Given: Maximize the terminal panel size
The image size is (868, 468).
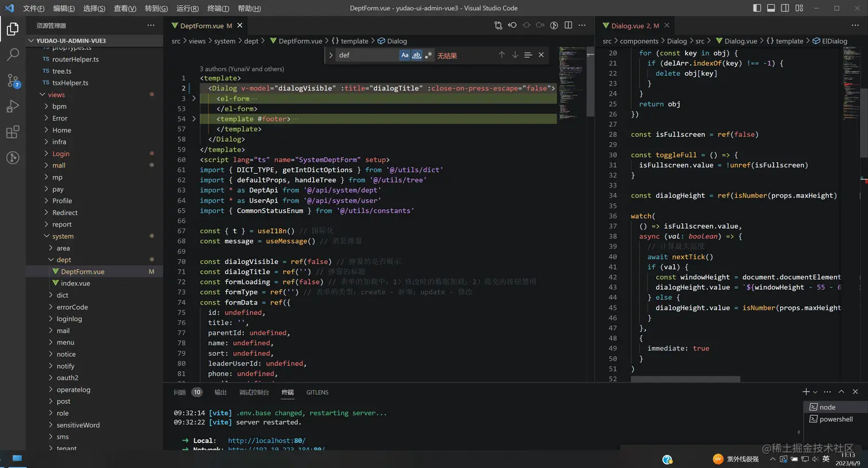Looking at the screenshot, I should tap(841, 392).
